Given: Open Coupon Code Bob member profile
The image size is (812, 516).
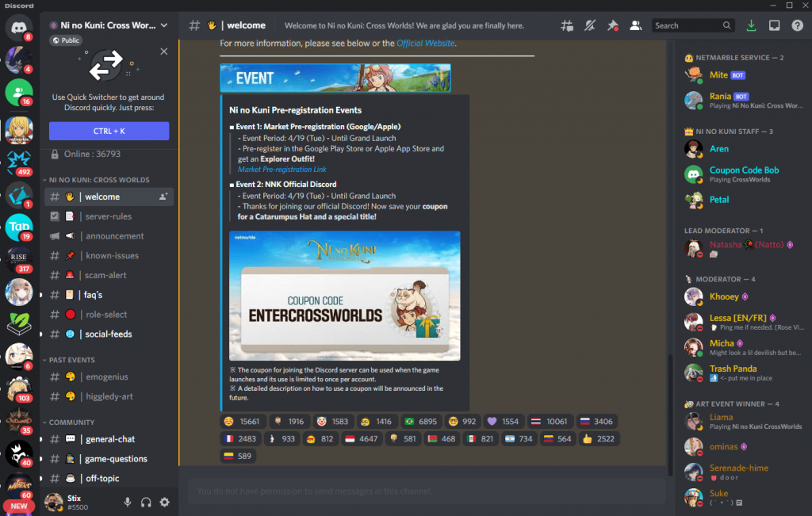Looking at the screenshot, I should coord(743,174).
